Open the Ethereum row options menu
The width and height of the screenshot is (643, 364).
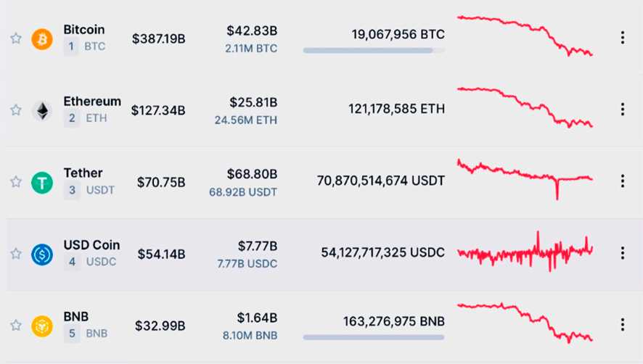pyautogui.click(x=622, y=109)
